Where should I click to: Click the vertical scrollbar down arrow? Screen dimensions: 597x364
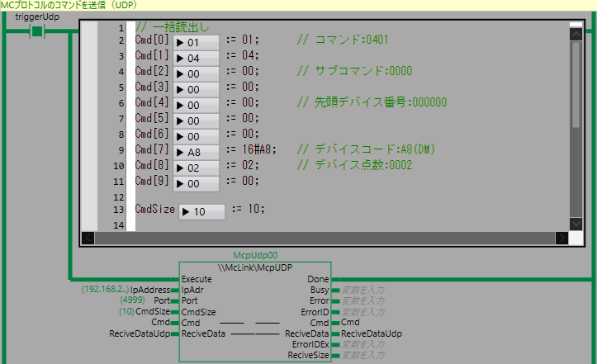point(576,225)
